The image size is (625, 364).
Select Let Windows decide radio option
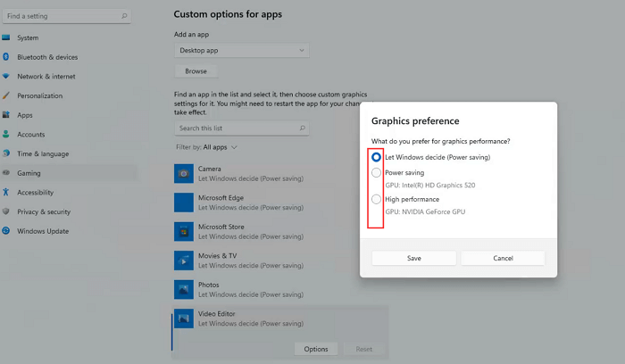pyautogui.click(x=376, y=157)
